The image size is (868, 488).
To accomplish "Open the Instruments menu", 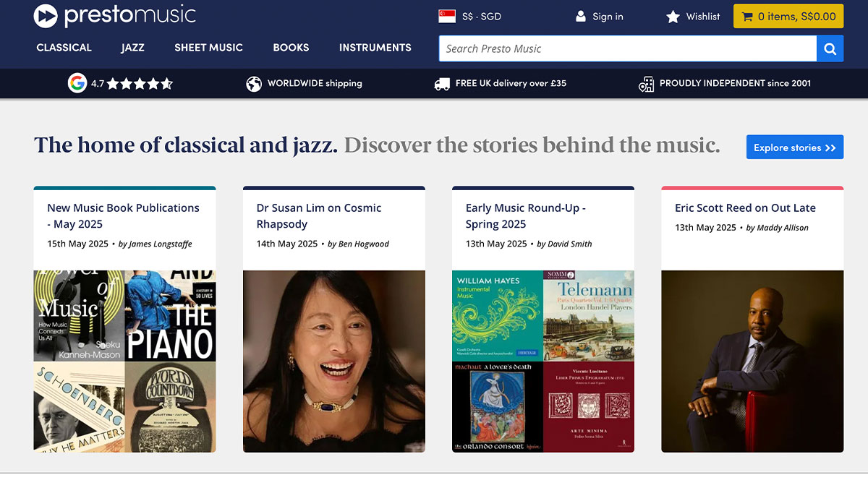I will click(375, 48).
